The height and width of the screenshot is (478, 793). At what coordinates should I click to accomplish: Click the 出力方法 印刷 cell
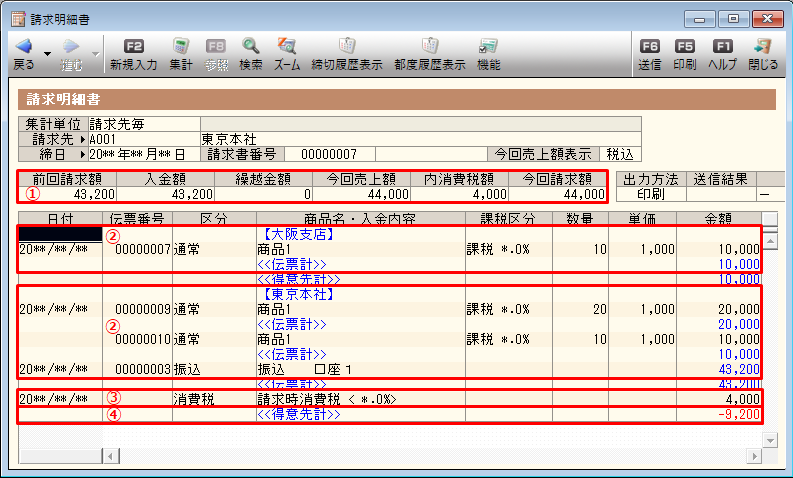pyautogui.click(x=651, y=194)
